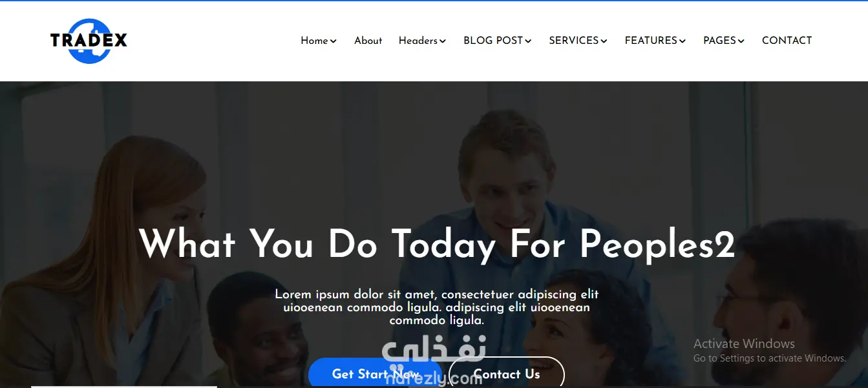Viewport: 868px width, 388px height.
Task: Expand the Headers chevron arrow
Action: [x=443, y=41]
